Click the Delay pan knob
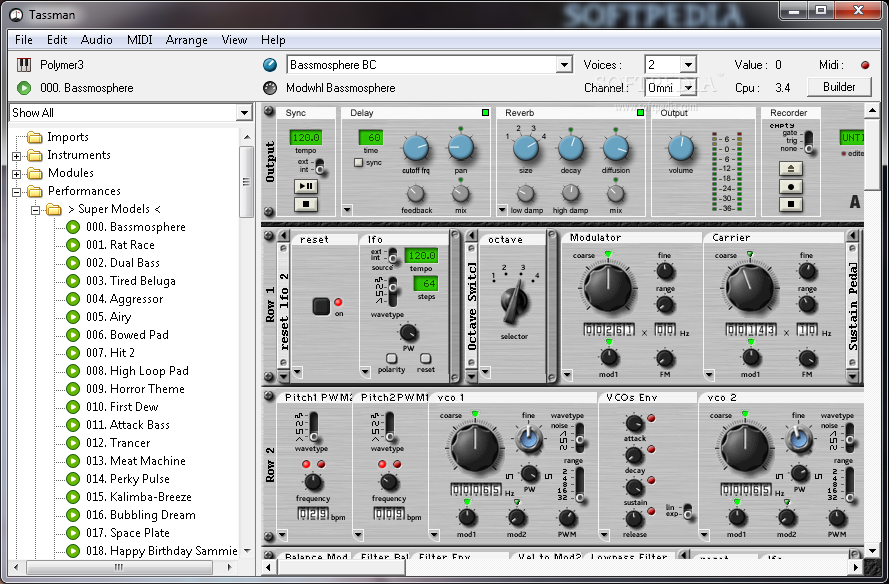The height and width of the screenshot is (584, 889). 460,147
